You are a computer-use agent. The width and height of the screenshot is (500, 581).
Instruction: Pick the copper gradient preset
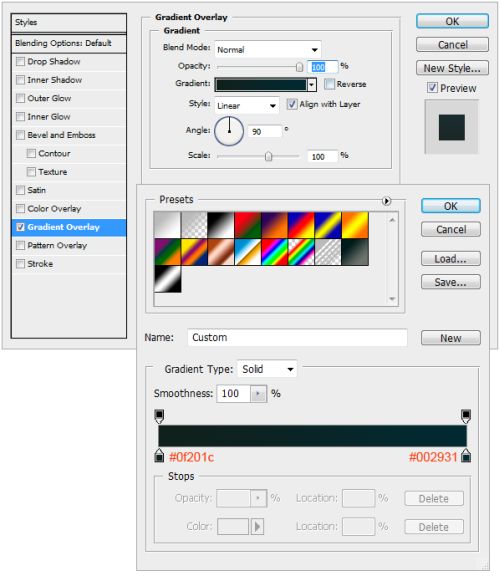(x=221, y=252)
